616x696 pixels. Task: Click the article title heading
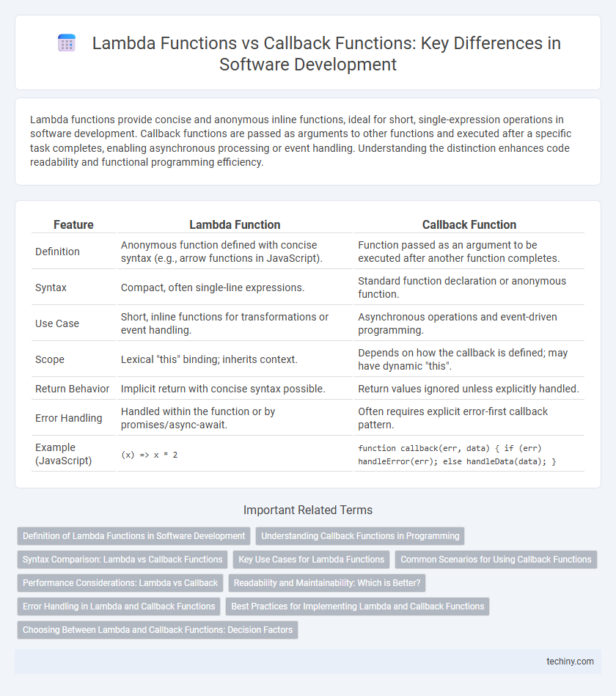pyautogui.click(x=326, y=54)
